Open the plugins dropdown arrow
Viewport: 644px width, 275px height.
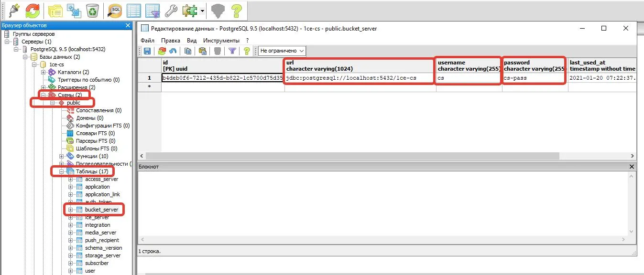point(203,11)
